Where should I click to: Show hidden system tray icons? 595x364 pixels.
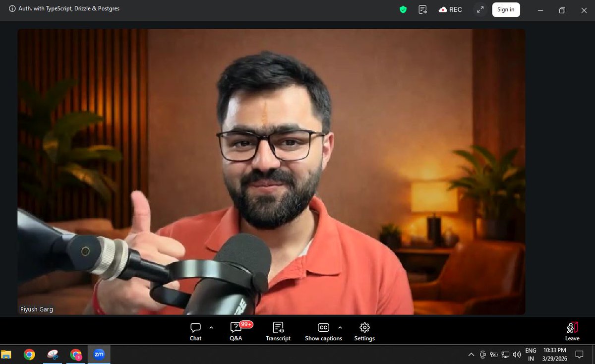coord(471,355)
